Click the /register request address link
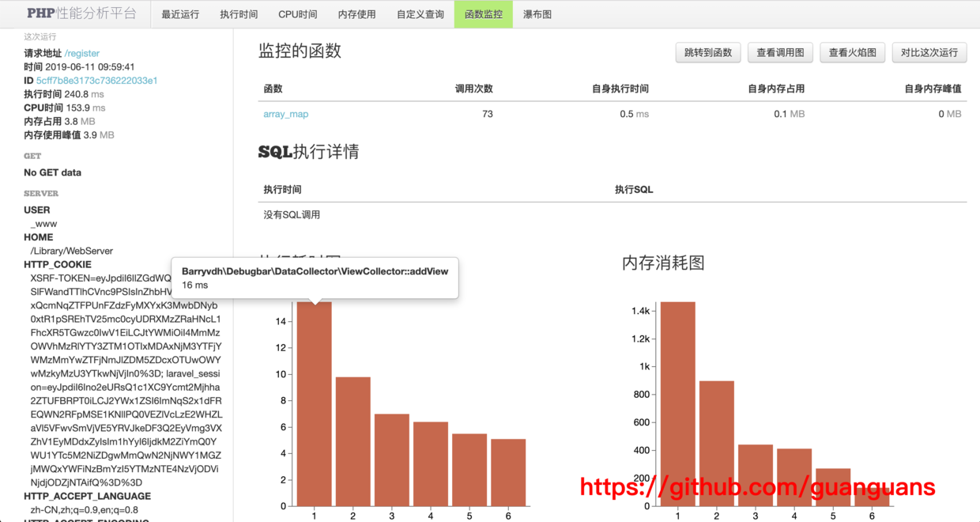Viewport: 980px width, 522px height. 82,52
